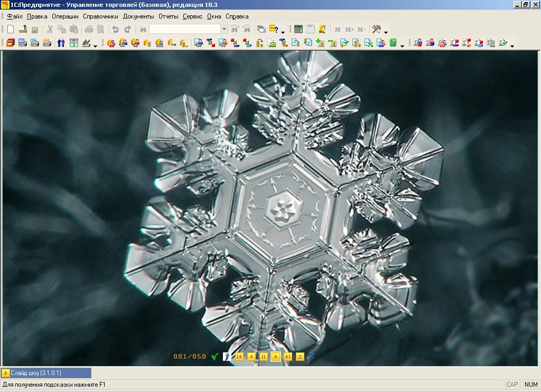Click the document with green checkmark and coins icon
541x392 pixels.
[x=344, y=43]
